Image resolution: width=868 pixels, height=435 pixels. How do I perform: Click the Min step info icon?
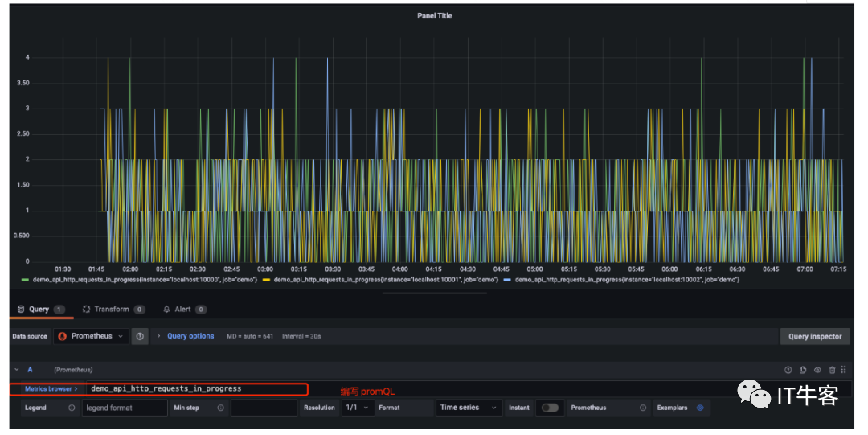point(220,408)
